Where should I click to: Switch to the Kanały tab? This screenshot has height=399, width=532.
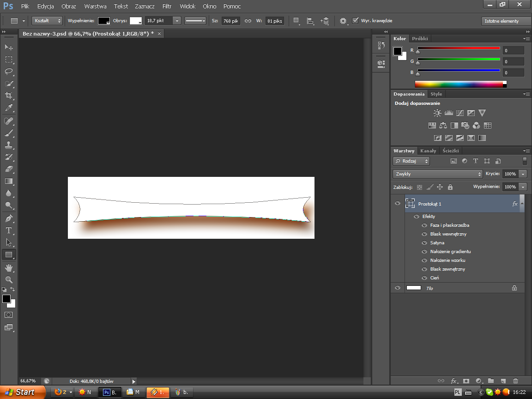coord(428,151)
